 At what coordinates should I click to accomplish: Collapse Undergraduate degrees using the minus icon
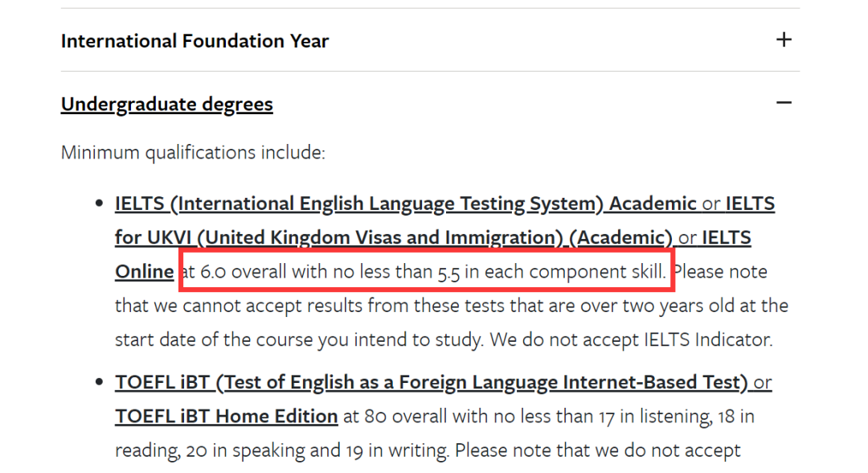pyautogui.click(x=784, y=102)
